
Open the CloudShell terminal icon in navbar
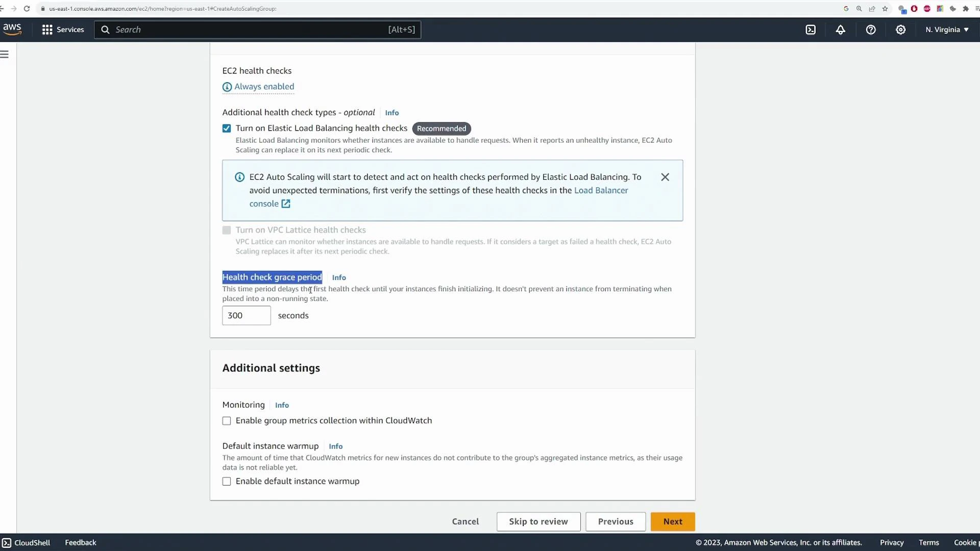click(811, 30)
